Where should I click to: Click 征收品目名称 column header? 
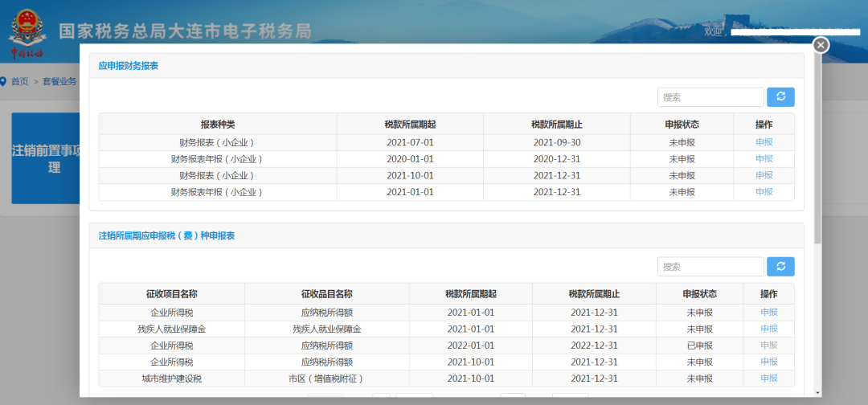[x=326, y=294]
